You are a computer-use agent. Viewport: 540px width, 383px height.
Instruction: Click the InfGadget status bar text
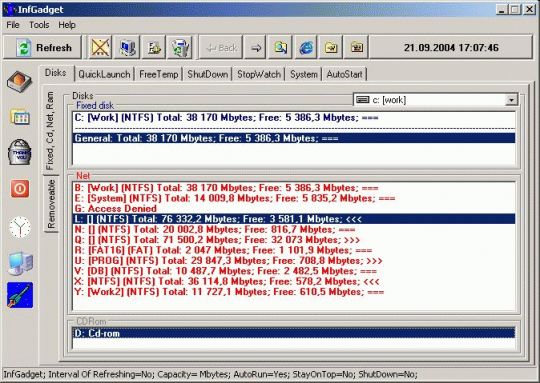click(x=210, y=374)
